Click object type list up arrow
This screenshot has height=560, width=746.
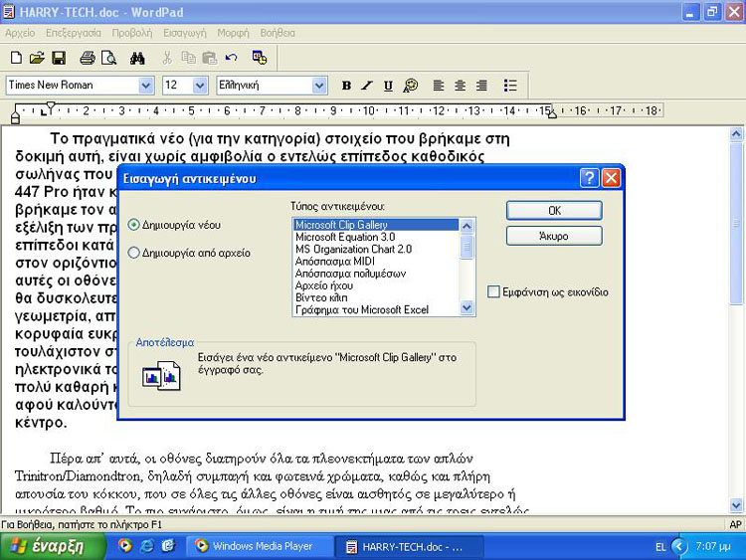click(x=466, y=226)
